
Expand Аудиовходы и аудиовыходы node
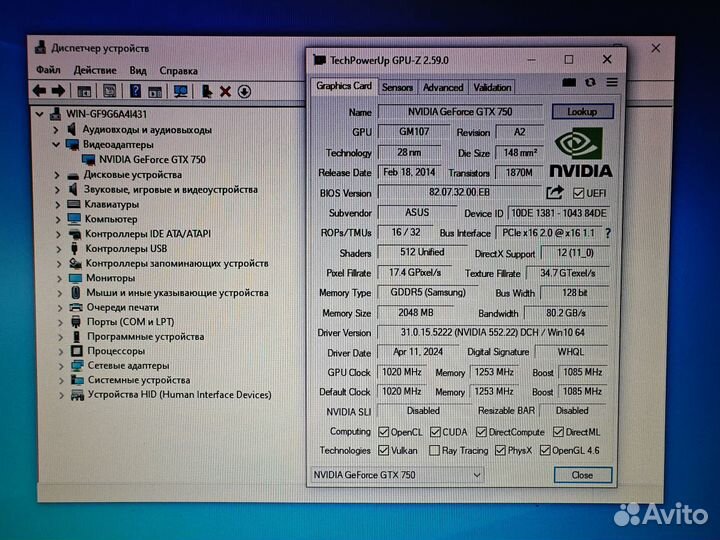tap(56, 130)
